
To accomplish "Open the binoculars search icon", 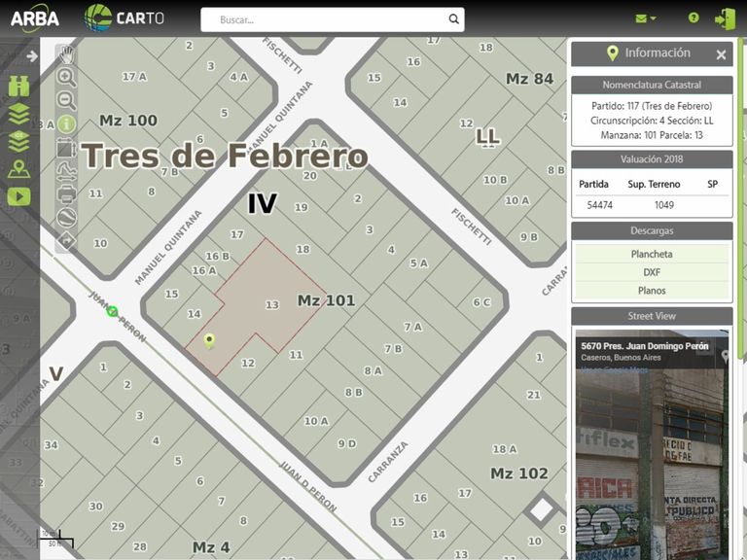I will tap(19, 87).
